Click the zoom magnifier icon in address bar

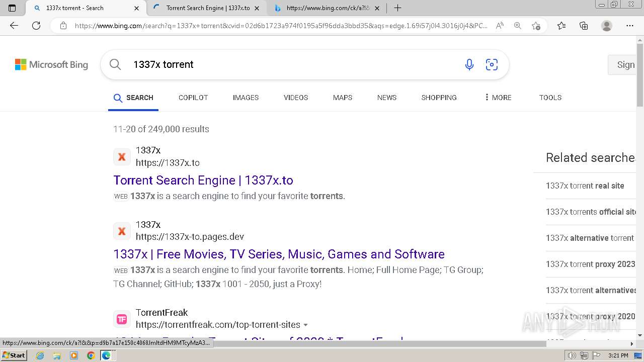pyautogui.click(x=517, y=26)
